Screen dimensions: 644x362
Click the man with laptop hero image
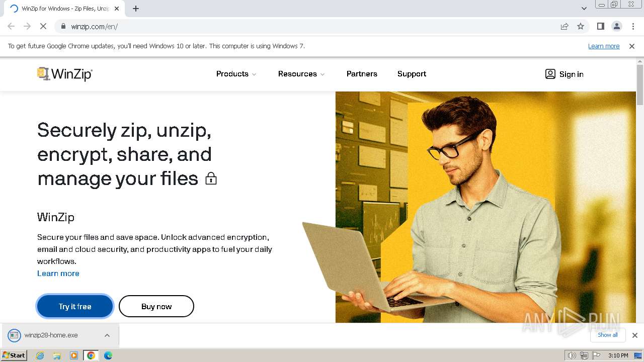[469, 207]
